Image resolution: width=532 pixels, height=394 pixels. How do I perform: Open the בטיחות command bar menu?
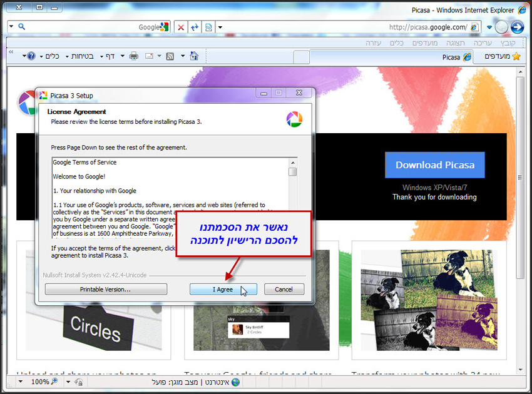pos(79,56)
